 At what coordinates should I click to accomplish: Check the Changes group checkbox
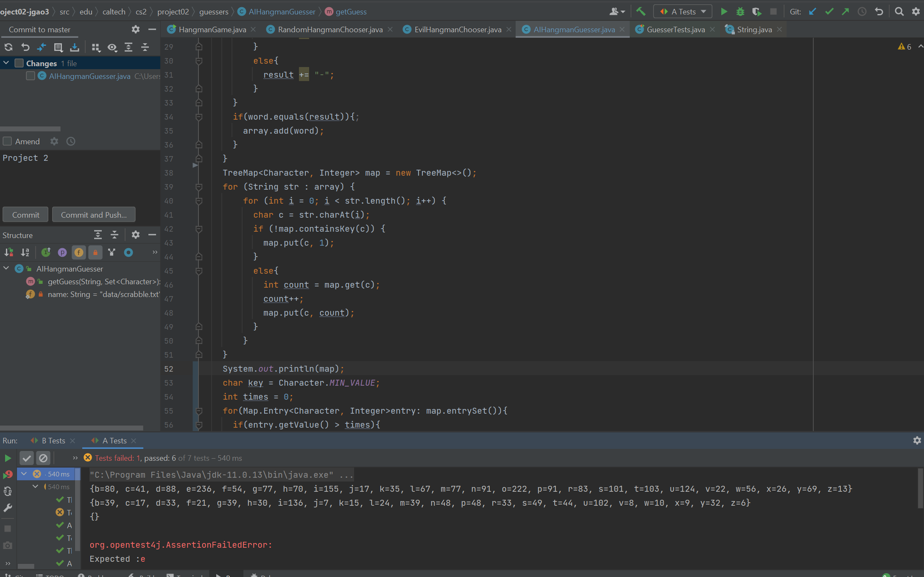(x=19, y=63)
